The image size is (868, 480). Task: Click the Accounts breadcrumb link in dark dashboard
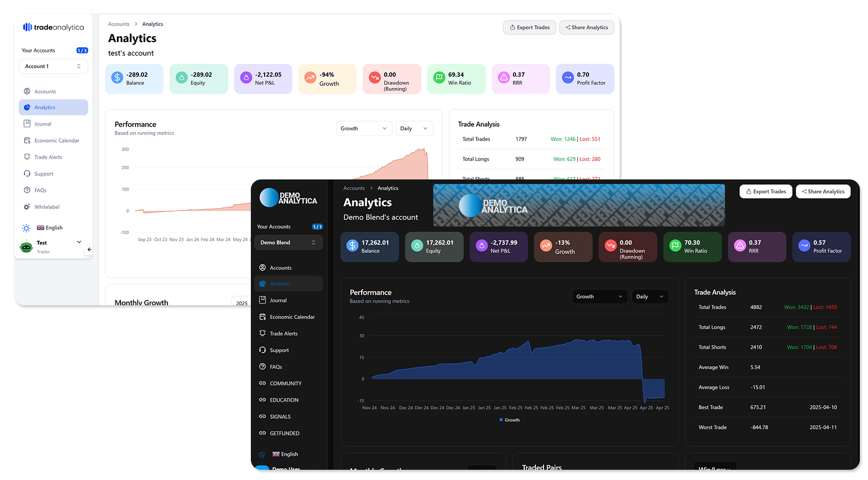[354, 188]
